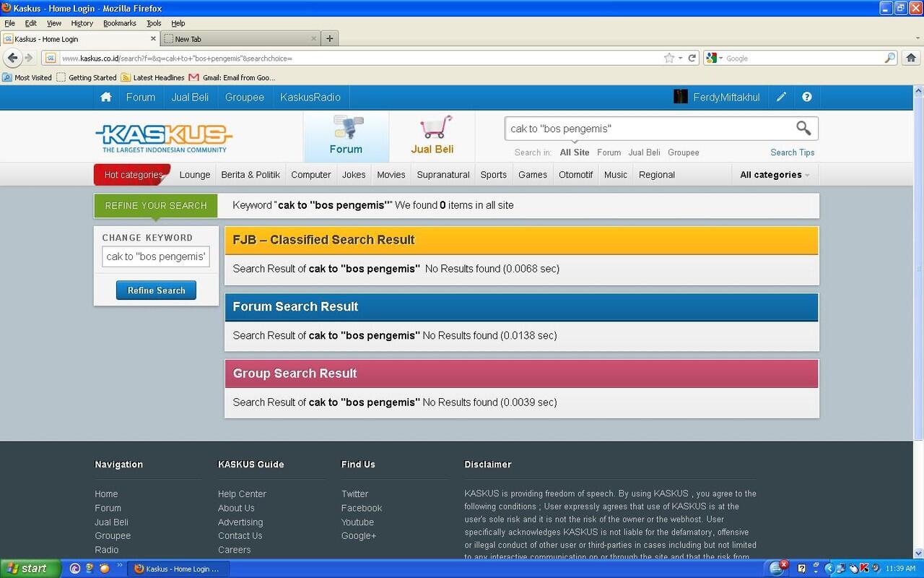This screenshot has width=924, height=578.
Task: Click the Hot categories tab
Action: (x=132, y=175)
